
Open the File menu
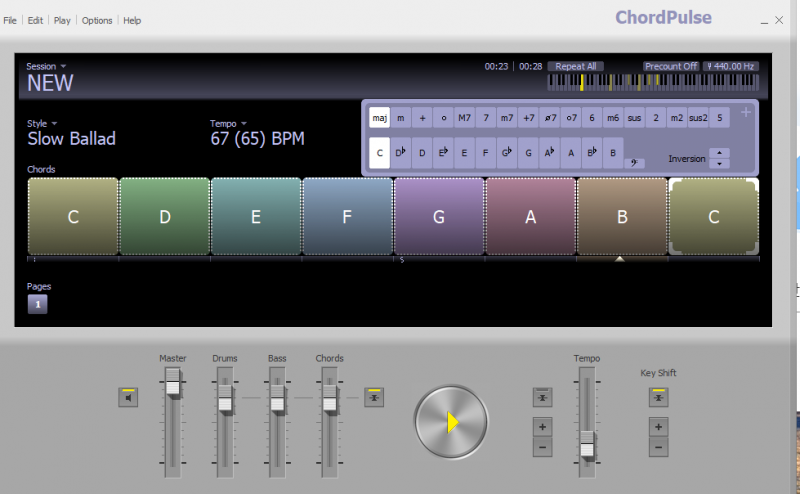(x=10, y=20)
